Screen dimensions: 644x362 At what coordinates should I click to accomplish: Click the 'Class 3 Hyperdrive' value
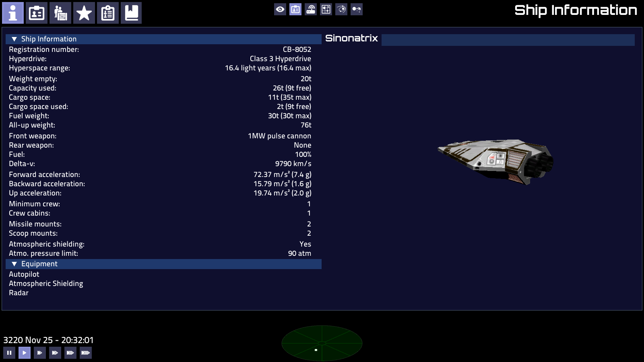(x=281, y=59)
